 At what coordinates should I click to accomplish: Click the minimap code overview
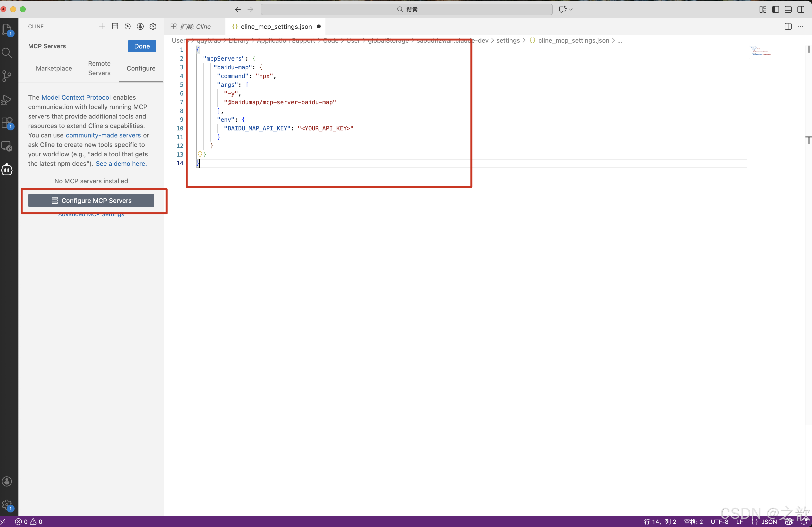coord(759,52)
